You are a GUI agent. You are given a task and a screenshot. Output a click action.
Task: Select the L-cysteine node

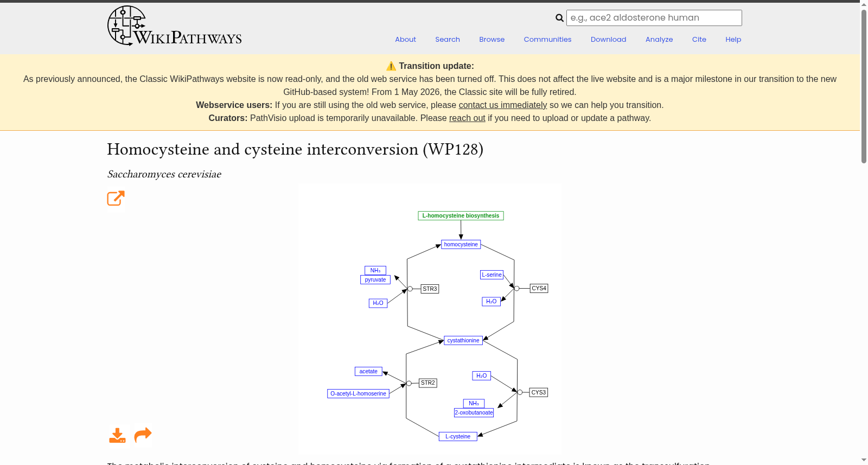458,437
